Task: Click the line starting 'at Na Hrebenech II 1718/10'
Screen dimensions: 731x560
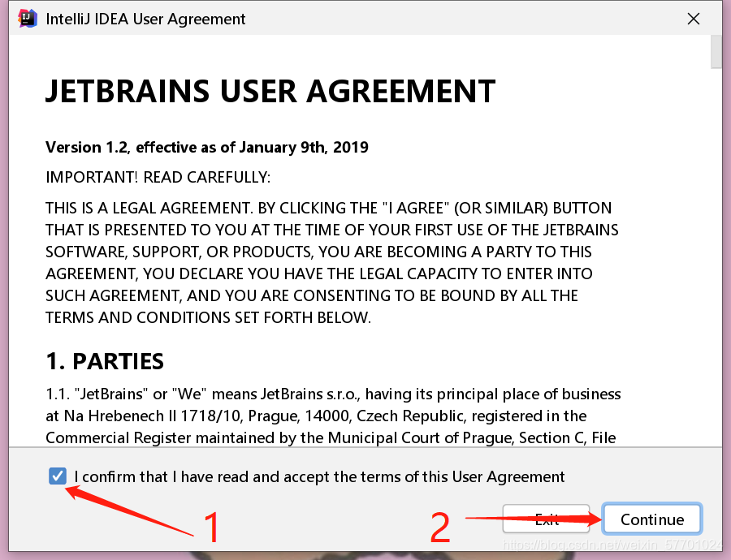Action: tap(316, 416)
